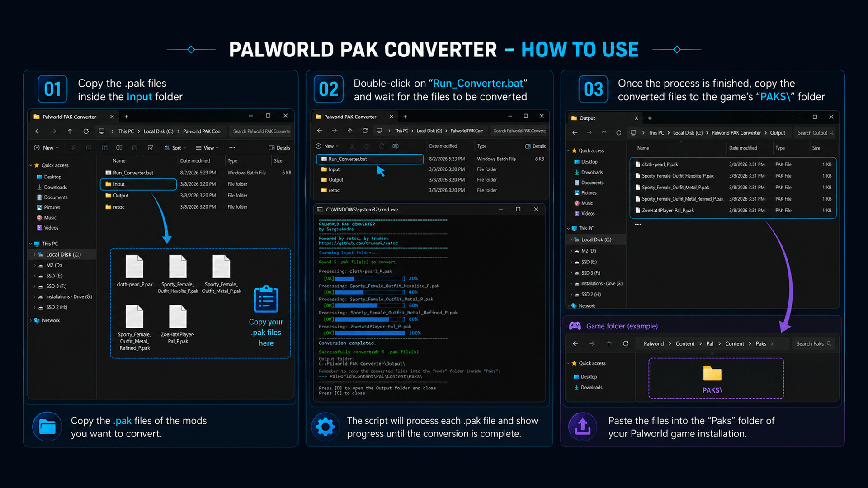Collapse Quick access in step 01 sidebar

point(31,166)
